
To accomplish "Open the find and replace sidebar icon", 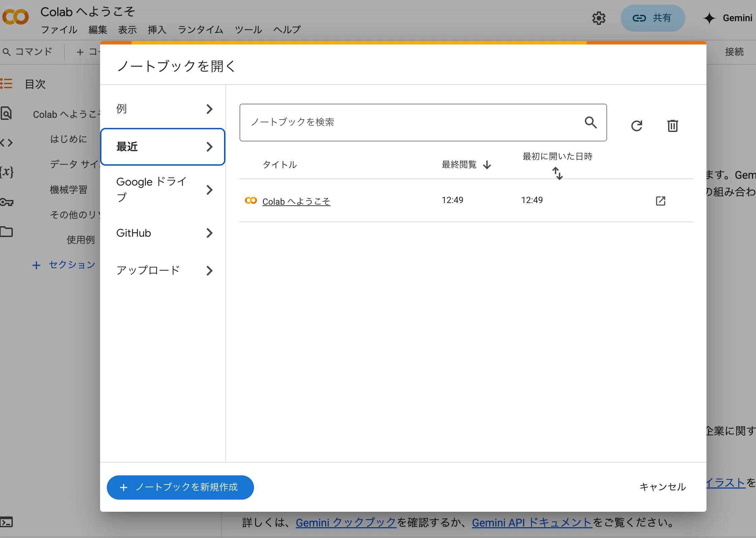I will coord(6,113).
